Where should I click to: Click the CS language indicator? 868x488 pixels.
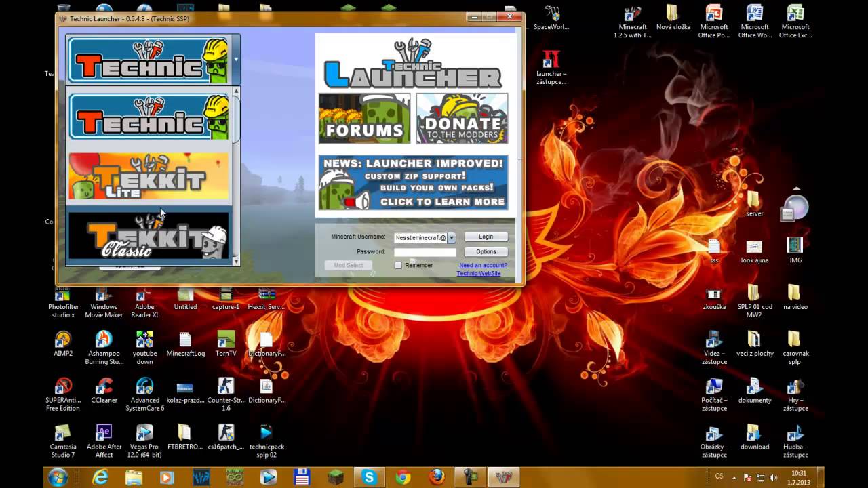pos(719,478)
